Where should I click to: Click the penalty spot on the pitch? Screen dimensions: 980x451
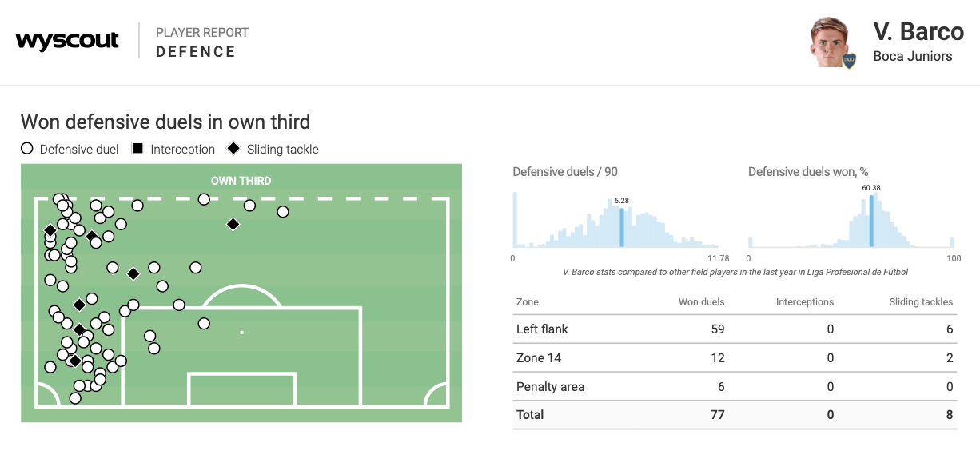coord(241,332)
